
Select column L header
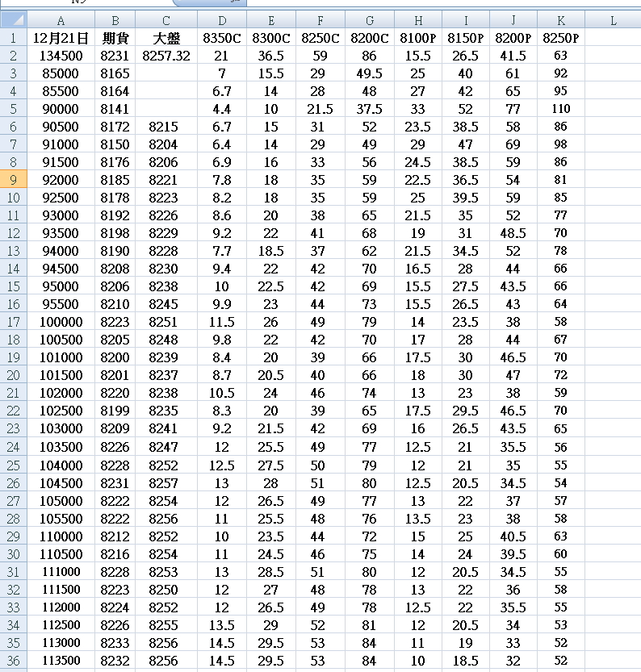(613, 19)
